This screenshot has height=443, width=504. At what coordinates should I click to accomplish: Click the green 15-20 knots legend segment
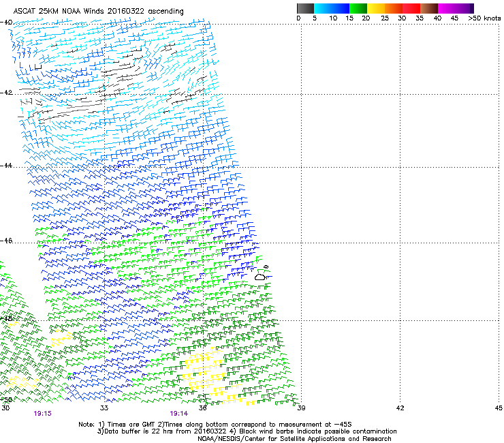[x=358, y=8]
